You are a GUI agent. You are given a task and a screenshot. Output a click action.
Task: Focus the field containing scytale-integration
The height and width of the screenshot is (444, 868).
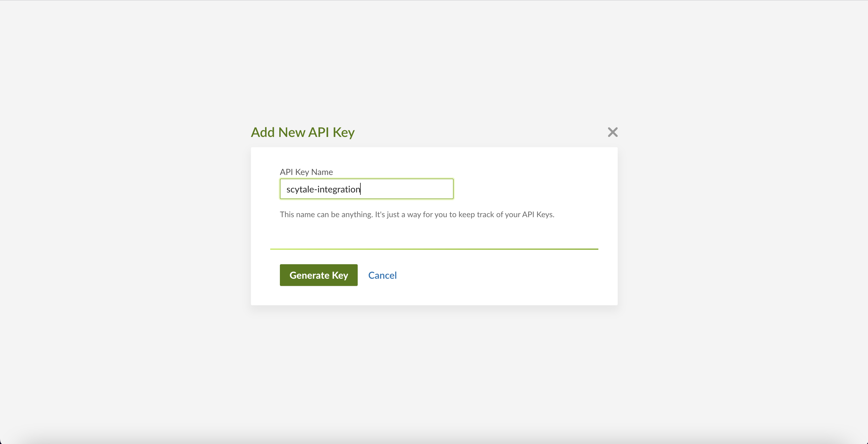367,189
